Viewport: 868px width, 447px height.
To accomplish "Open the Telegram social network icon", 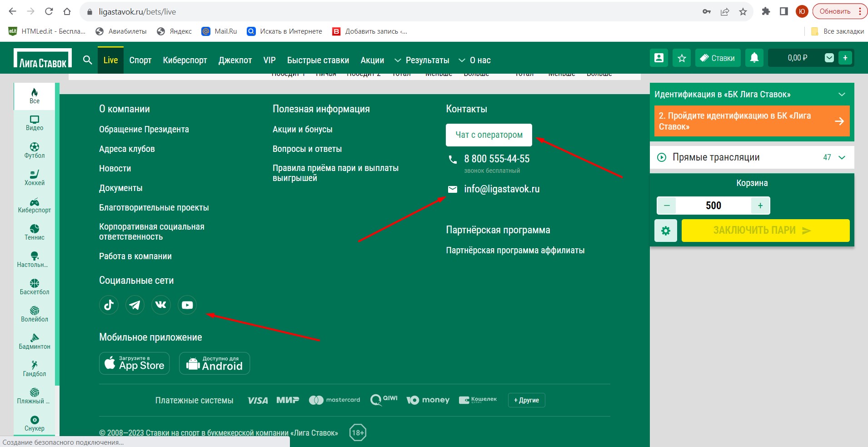I will tap(135, 305).
